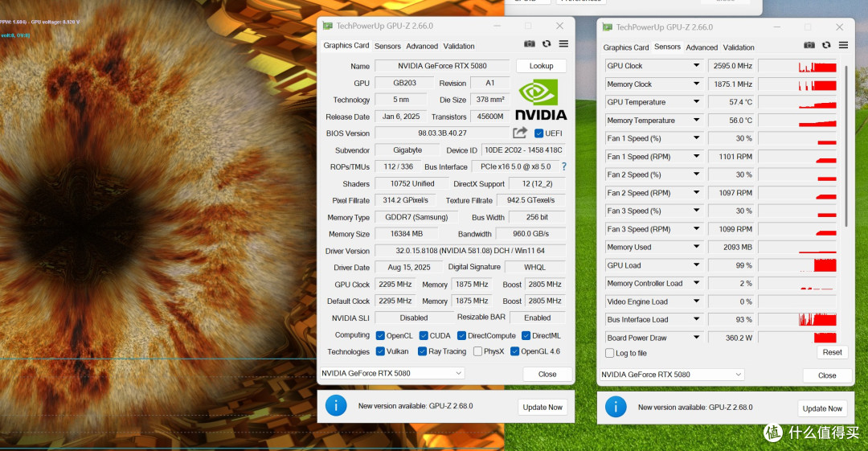The height and width of the screenshot is (451, 868).
Task: Take screenshot in Graphics Card window (camera icon)
Action: click(x=530, y=43)
